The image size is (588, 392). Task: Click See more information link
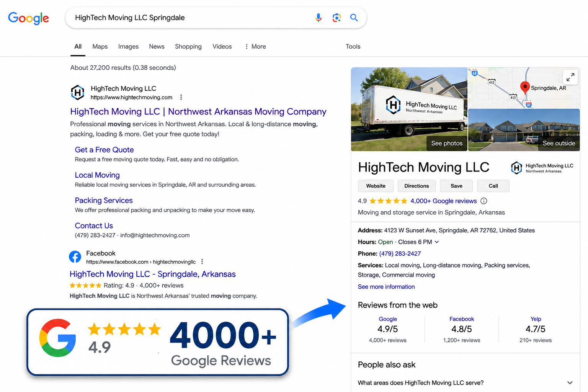(386, 287)
